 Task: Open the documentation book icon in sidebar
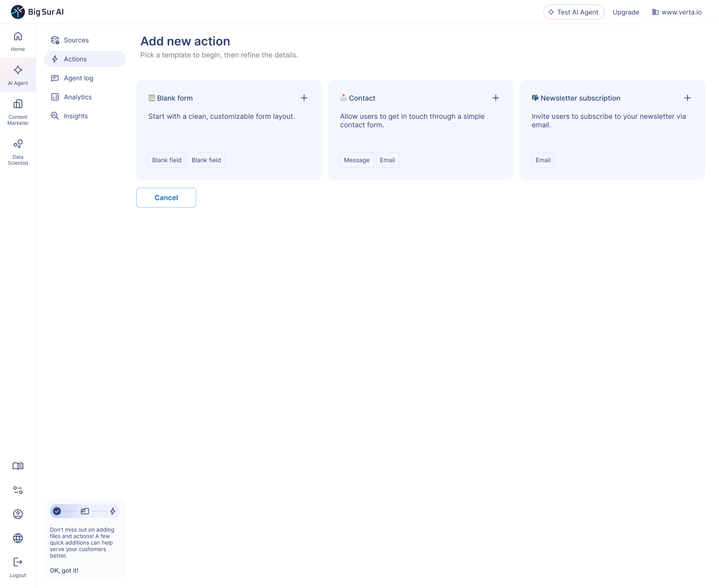18,466
